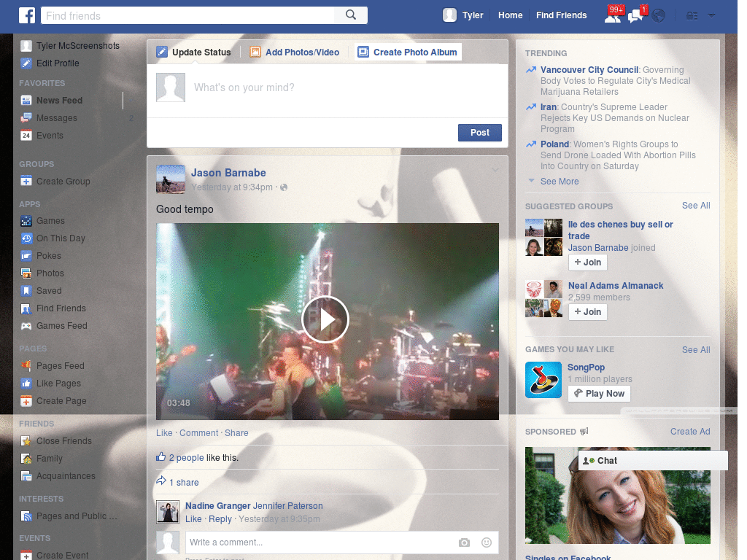Expand trending with See More

point(560,182)
